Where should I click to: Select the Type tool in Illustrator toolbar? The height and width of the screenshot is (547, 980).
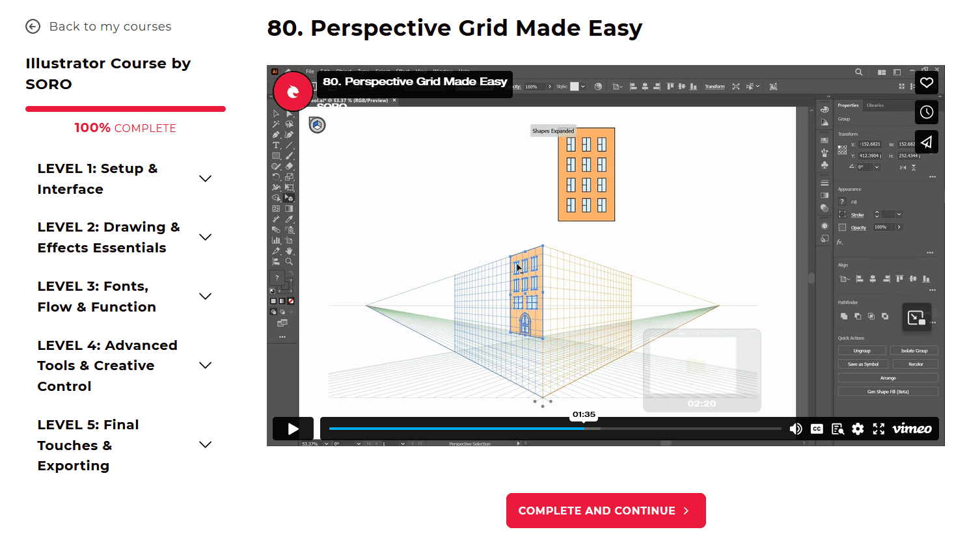[276, 145]
